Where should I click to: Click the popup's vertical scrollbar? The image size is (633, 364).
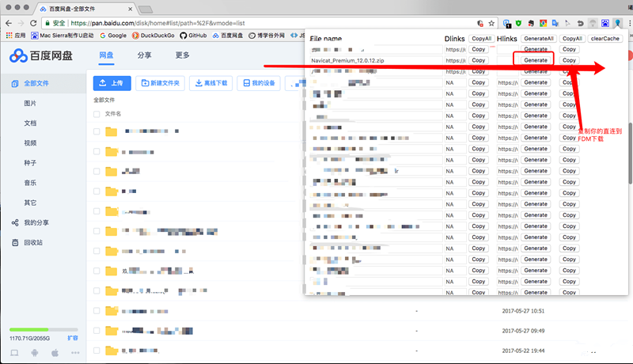click(x=630, y=154)
